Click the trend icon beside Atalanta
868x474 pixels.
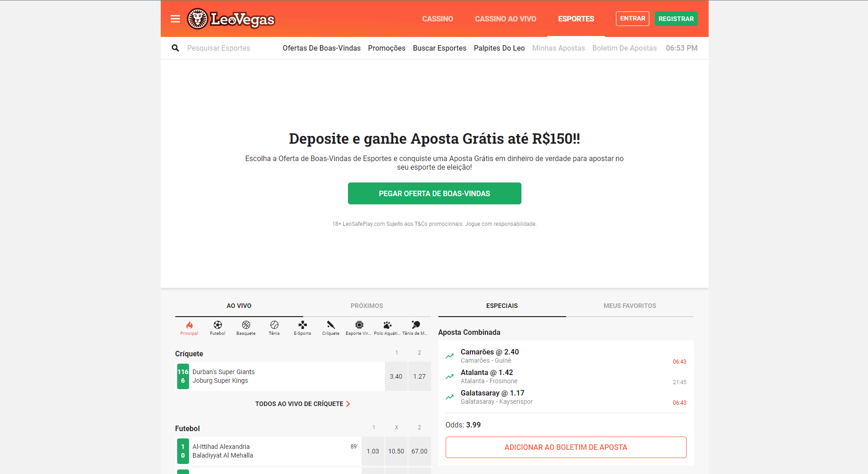tap(450, 376)
